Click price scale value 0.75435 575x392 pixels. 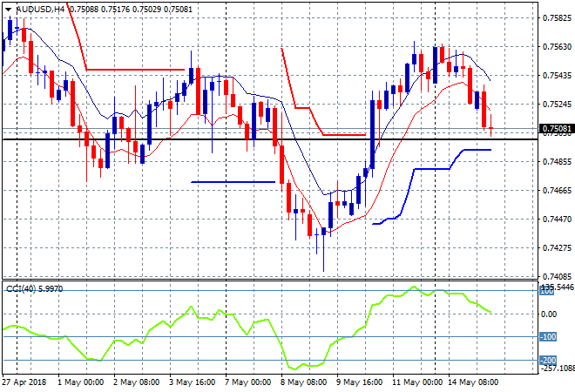coord(557,75)
